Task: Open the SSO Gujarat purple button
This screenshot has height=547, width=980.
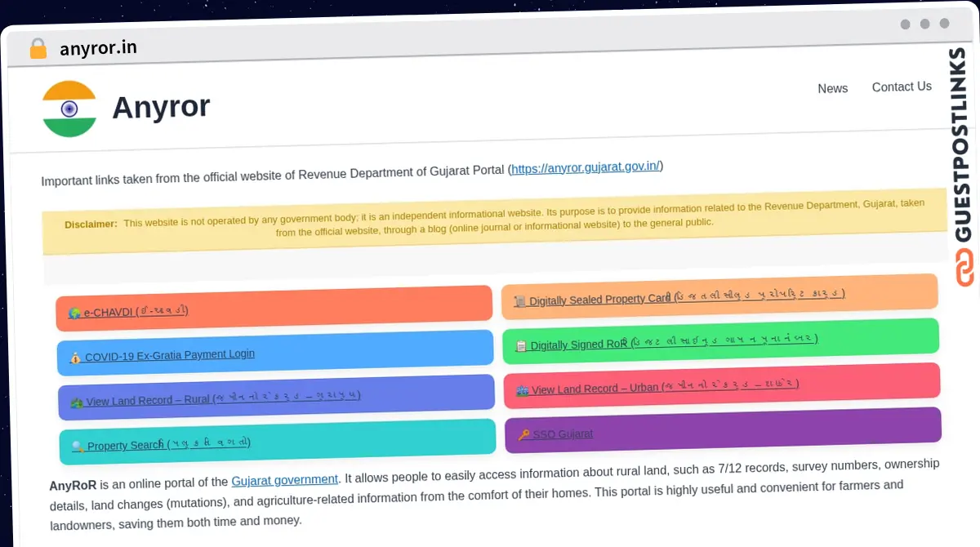Action: click(x=723, y=430)
